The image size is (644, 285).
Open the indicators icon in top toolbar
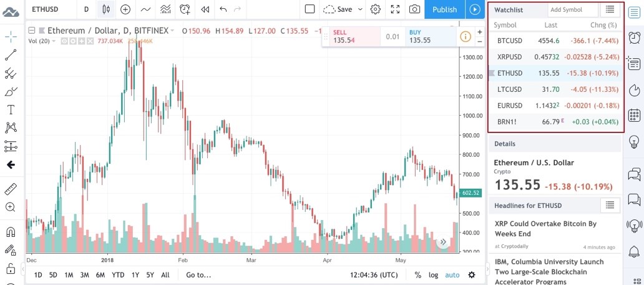165,9
